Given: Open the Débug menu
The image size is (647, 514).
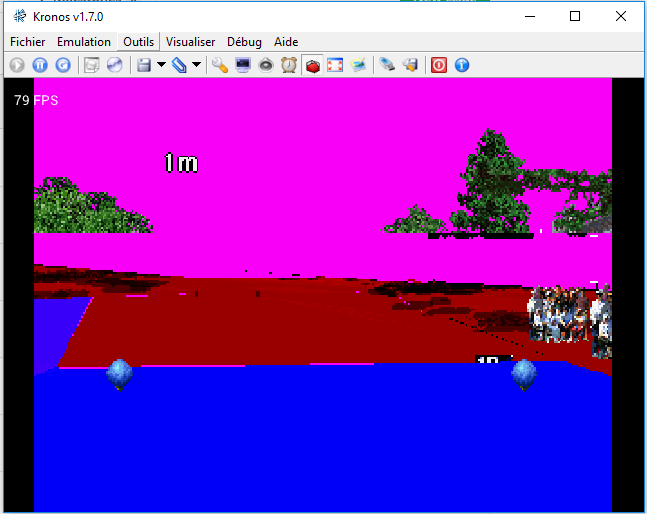Looking at the screenshot, I should tap(244, 42).
